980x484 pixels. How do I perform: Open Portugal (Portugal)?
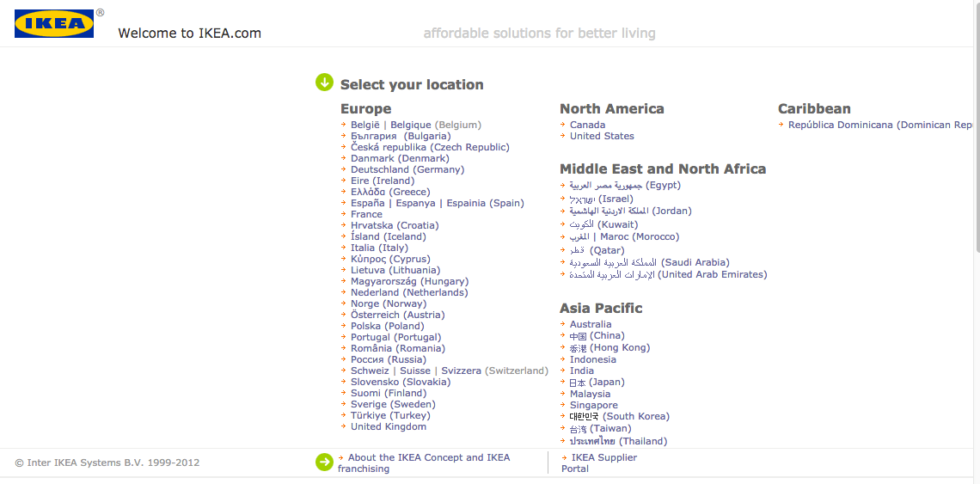coord(396,338)
